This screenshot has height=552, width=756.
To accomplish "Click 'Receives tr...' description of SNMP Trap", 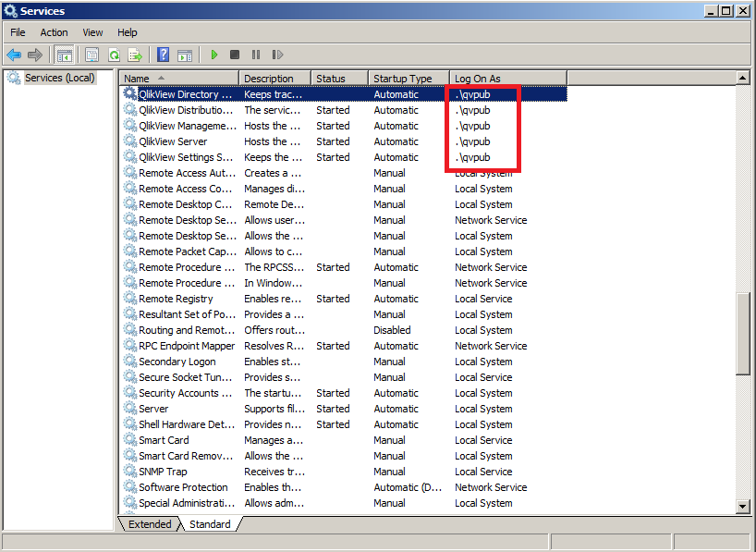I will pyautogui.click(x=274, y=472).
